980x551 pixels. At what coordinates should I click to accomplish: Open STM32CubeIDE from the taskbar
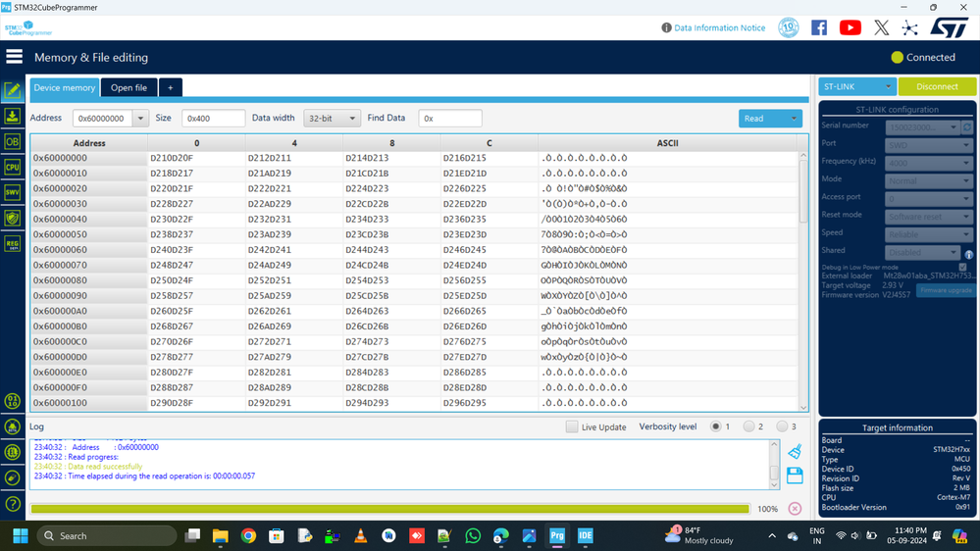586,536
